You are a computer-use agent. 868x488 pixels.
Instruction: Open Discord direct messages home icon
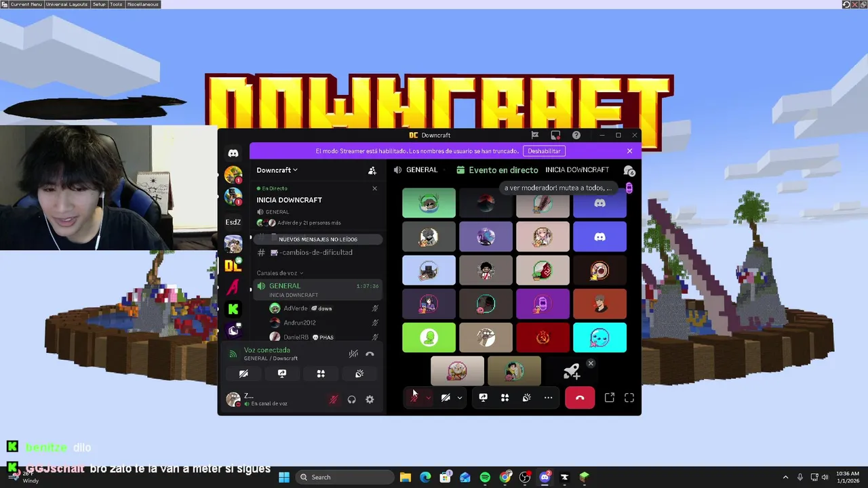(233, 153)
